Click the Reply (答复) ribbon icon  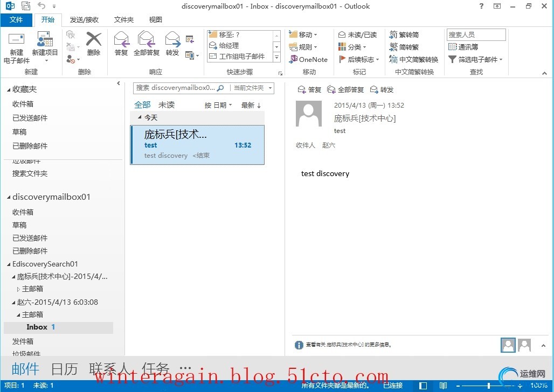pos(121,44)
